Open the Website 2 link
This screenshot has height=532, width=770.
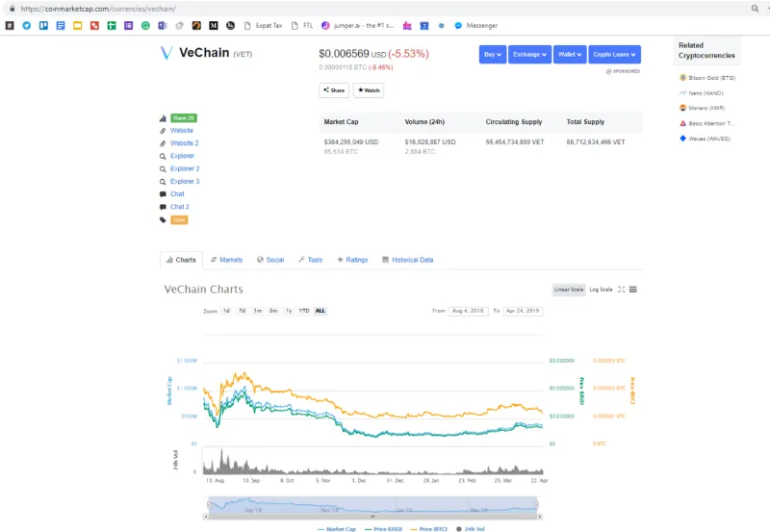[x=184, y=143]
